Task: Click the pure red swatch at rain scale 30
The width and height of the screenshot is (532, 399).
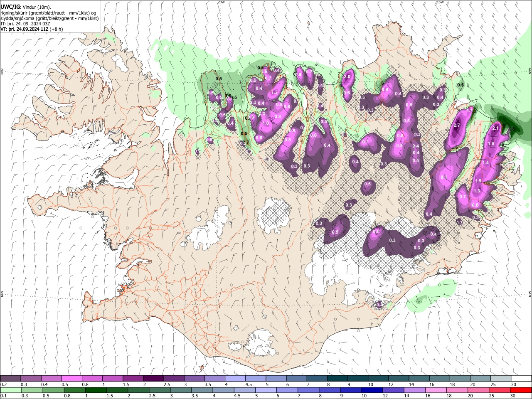Action: click(x=521, y=390)
